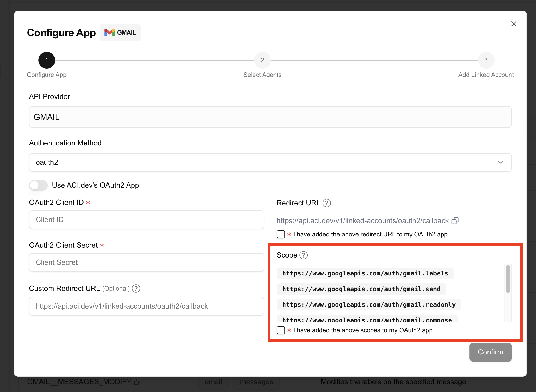This screenshot has width=536, height=392.
Task: Open the Authentication Method oauth2 dropdown
Action: pos(270,162)
